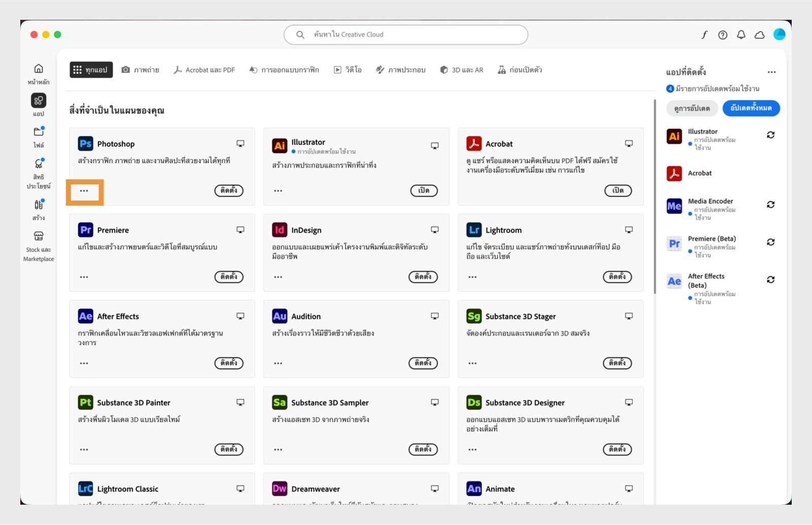
Task: Click the desktop icon on Audition card
Action: click(x=435, y=316)
